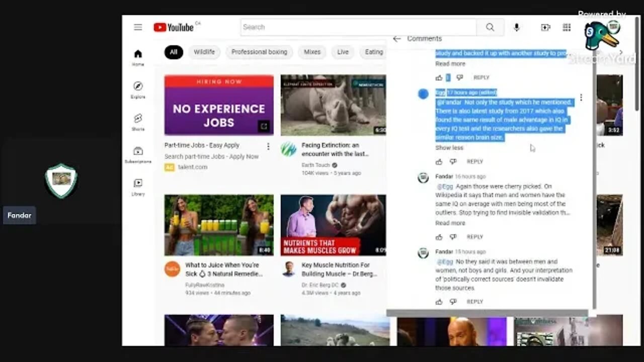Open Nutrients That Makes Muscles Grow thumbnail
This screenshot has height=362, width=644.
pos(334,225)
